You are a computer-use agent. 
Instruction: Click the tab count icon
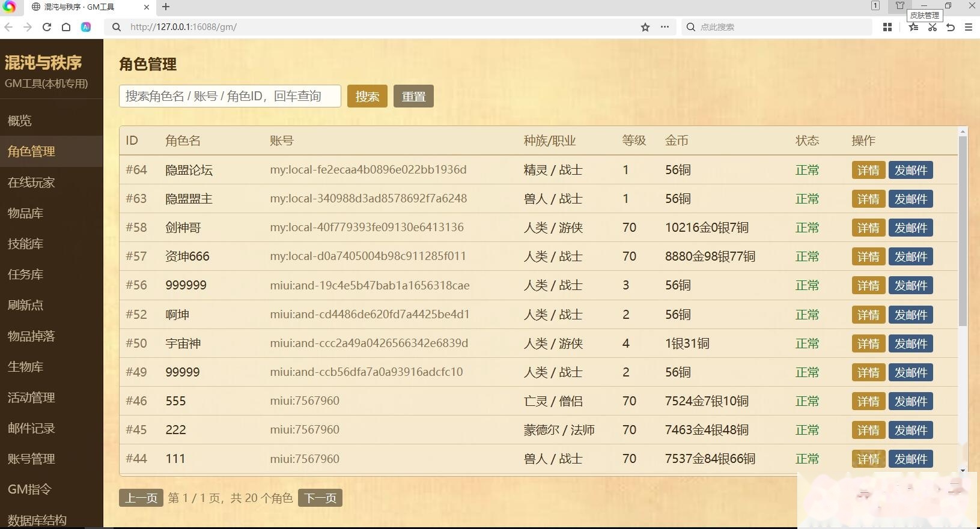(x=875, y=5)
